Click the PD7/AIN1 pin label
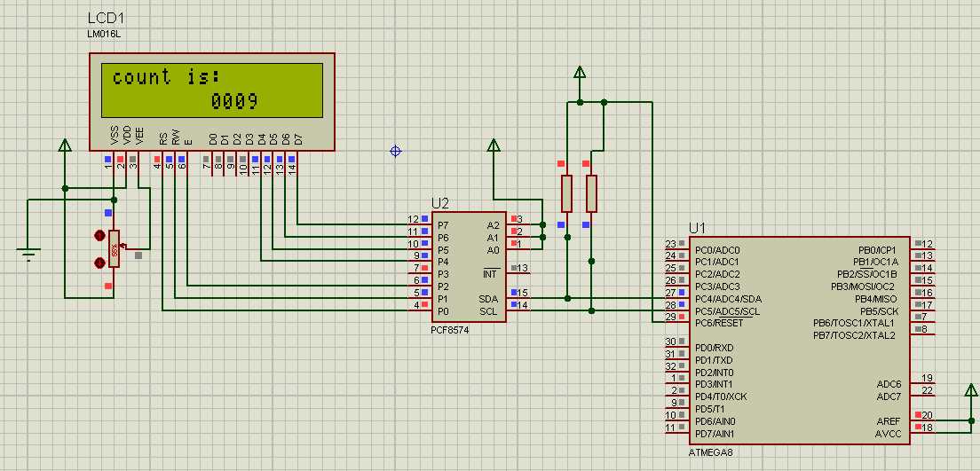Screen dimensions: 980x471 715,434
